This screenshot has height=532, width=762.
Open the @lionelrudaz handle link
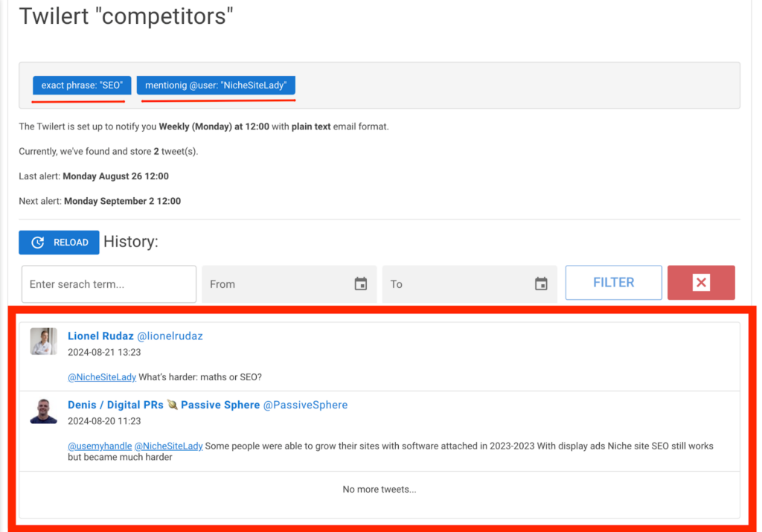[x=170, y=336]
